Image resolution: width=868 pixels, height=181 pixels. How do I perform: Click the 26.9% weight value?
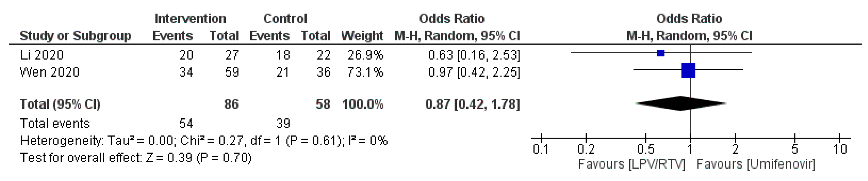point(365,55)
